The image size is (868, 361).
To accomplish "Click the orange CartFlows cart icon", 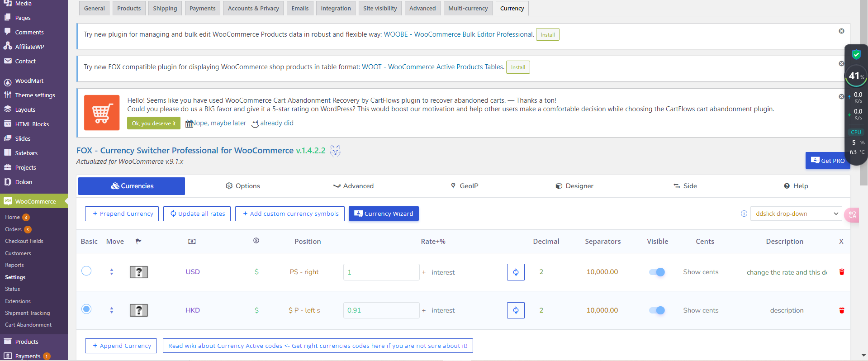I will [102, 113].
